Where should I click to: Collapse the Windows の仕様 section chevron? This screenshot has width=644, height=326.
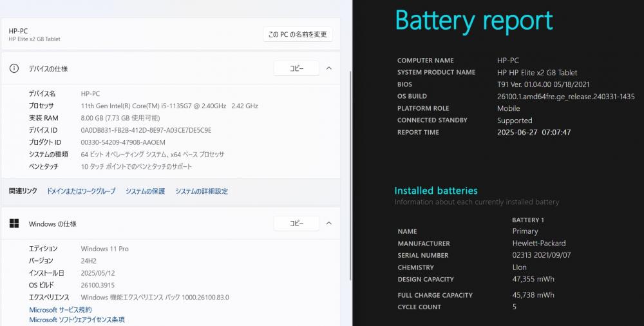[329, 223]
